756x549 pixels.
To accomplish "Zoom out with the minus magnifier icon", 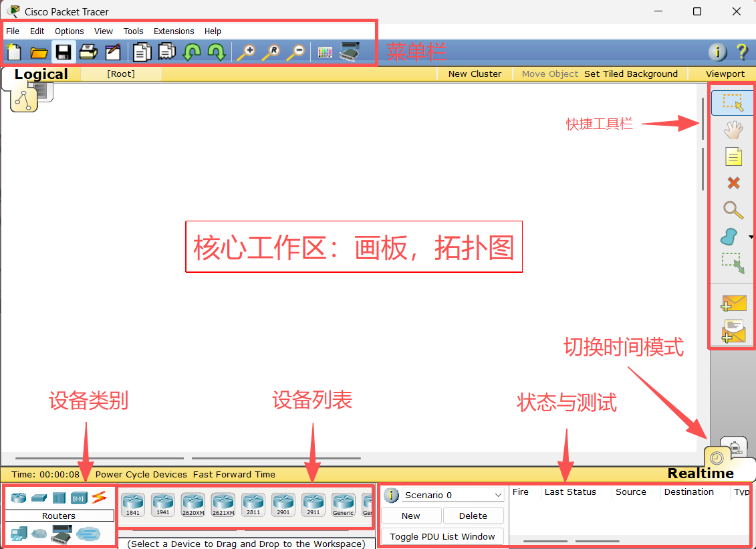I will point(295,52).
